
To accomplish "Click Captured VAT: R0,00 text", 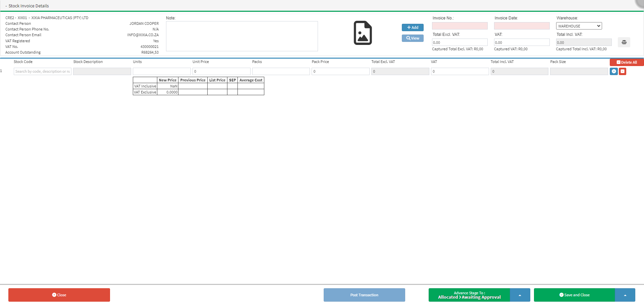I will pyautogui.click(x=511, y=49).
